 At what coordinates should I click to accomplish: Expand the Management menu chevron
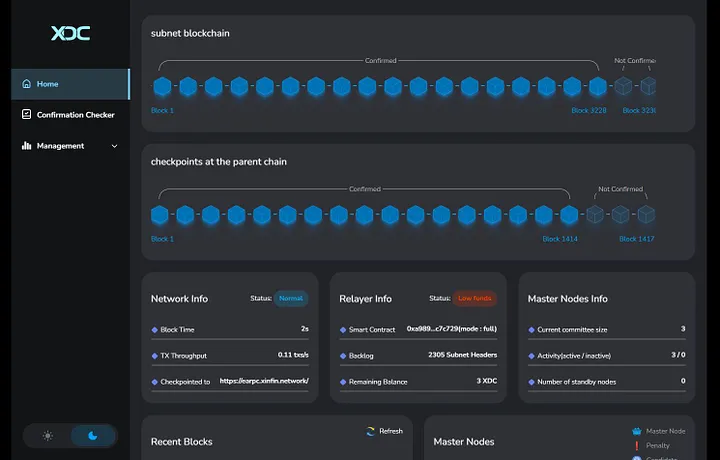coord(114,146)
